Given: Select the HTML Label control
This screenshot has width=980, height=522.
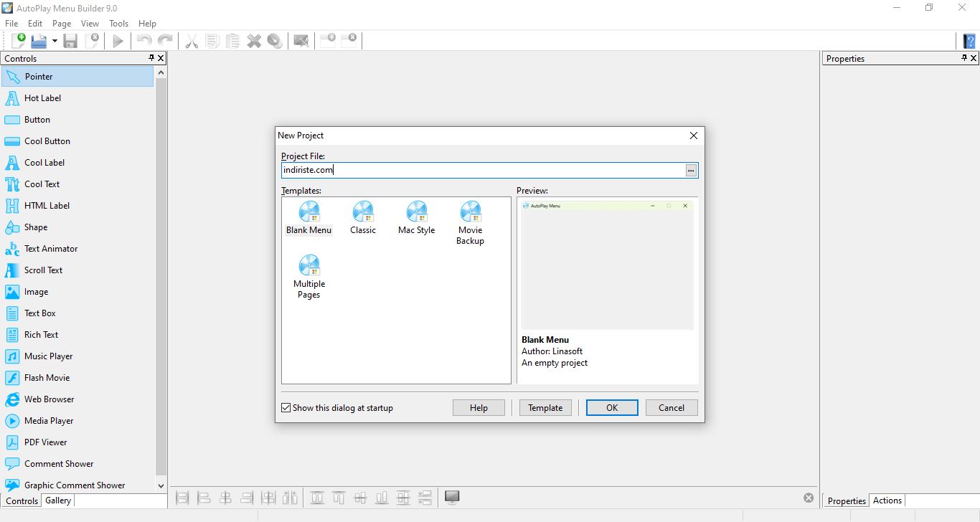Looking at the screenshot, I should tap(77, 206).
